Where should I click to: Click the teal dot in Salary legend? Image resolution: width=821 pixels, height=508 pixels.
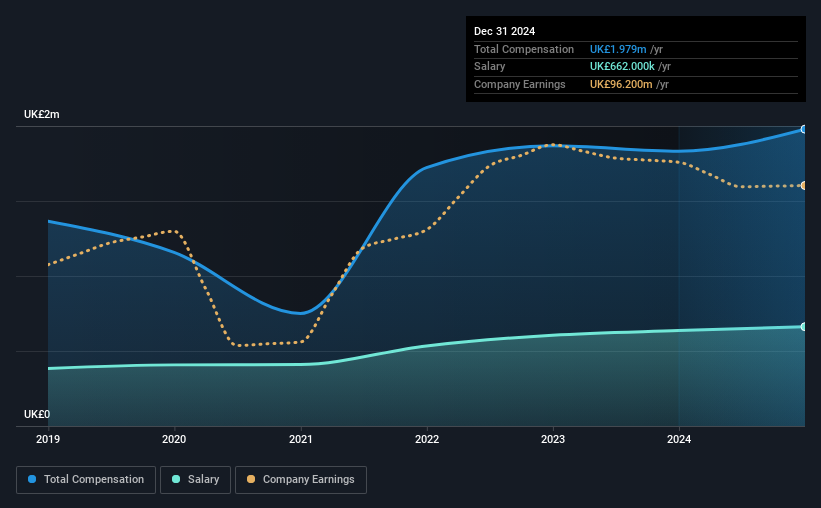tap(176, 479)
